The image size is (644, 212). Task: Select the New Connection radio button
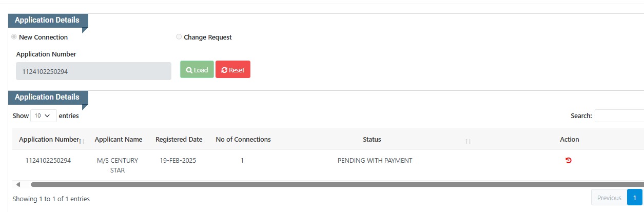(x=14, y=37)
